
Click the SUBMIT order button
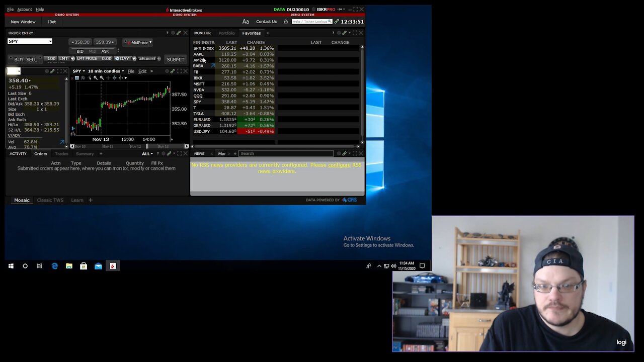[x=176, y=59]
